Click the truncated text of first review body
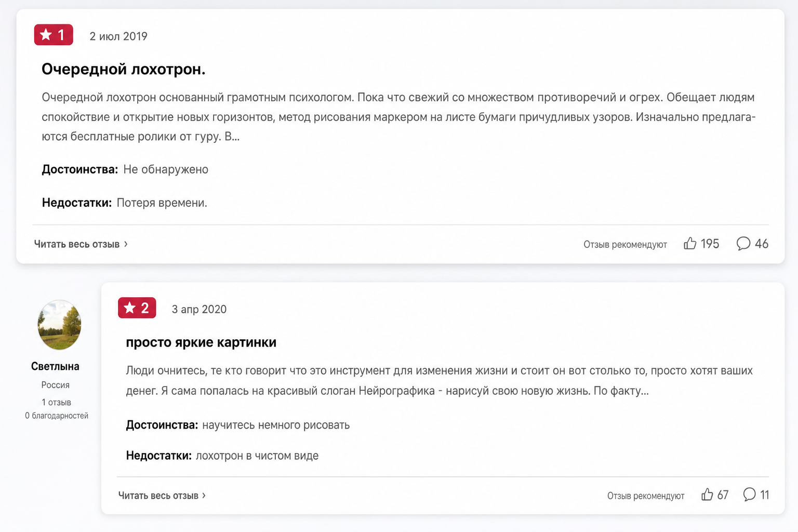798x532 pixels. [398, 117]
